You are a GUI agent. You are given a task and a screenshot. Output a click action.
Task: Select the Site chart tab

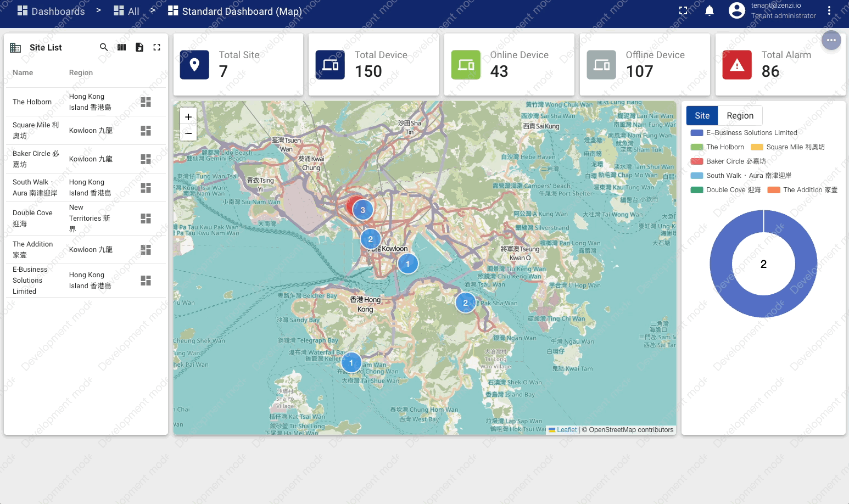702,116
